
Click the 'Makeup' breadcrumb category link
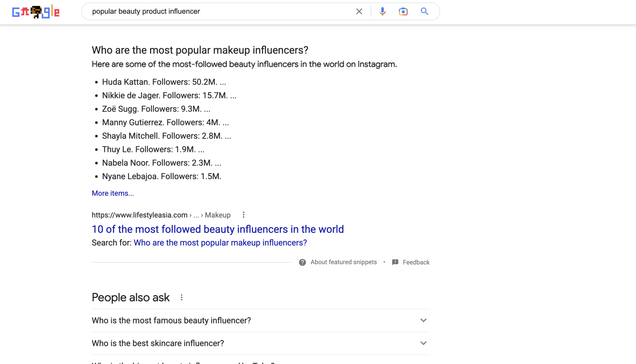click(x=217, y=215)
